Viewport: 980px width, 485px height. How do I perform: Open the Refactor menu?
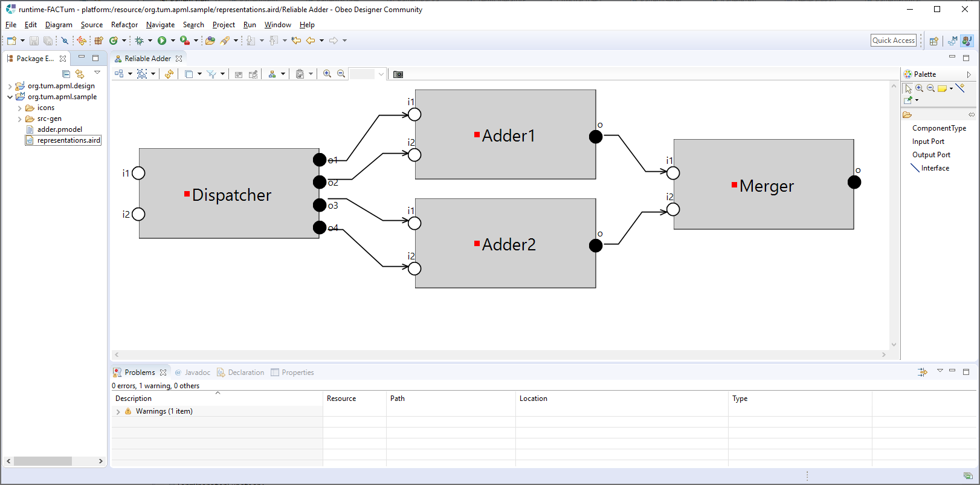point(124,25)
